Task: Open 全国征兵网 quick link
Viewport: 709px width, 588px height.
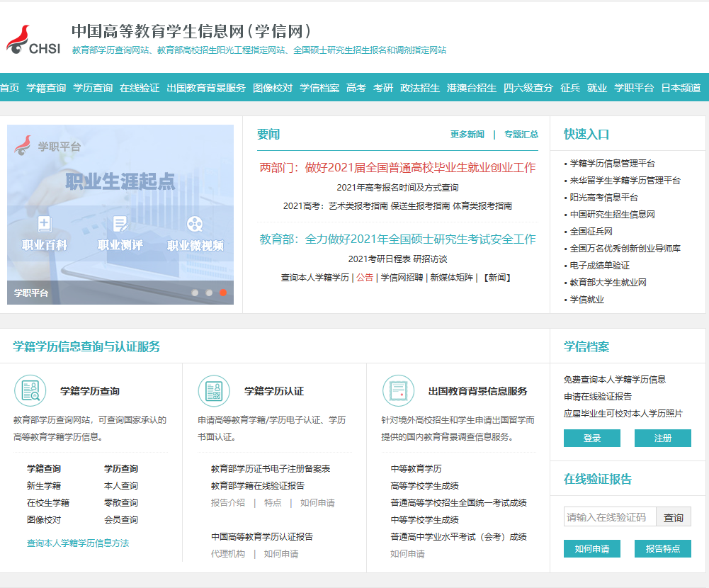Action: tap(591, 232)
